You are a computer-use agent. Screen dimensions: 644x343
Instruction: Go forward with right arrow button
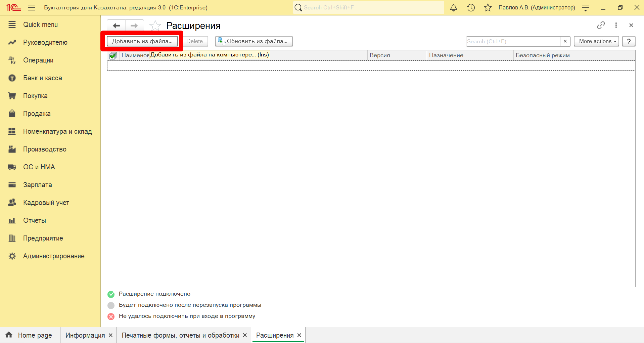[135, 26]
